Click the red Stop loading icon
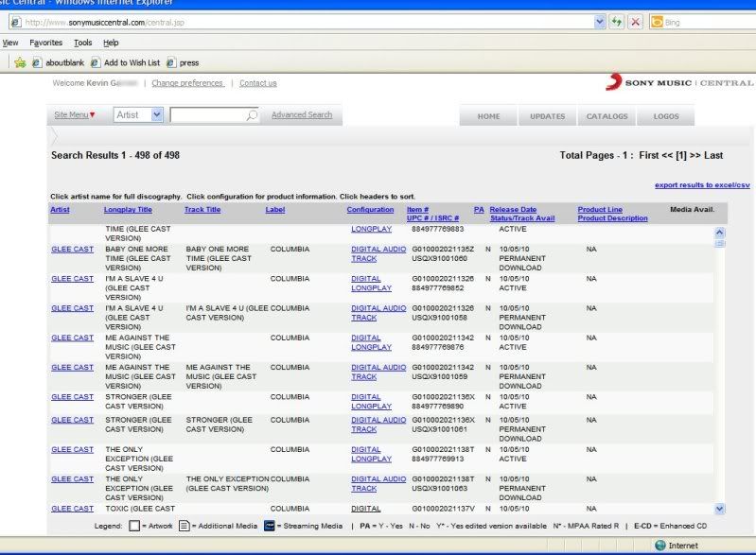Viewport: 756px width, 555px height. coord(636,22)
